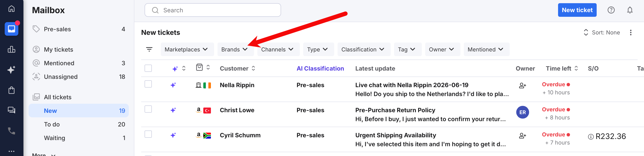Open the live chat conversations icon
Image resolution: width=644 pixels, height=156 pixels.
(12, 110)
